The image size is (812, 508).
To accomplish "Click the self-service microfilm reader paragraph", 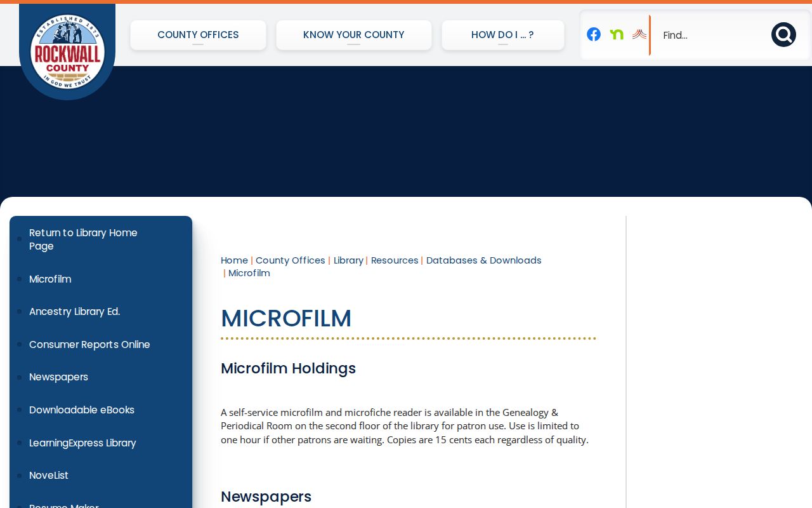I will 405,426.
